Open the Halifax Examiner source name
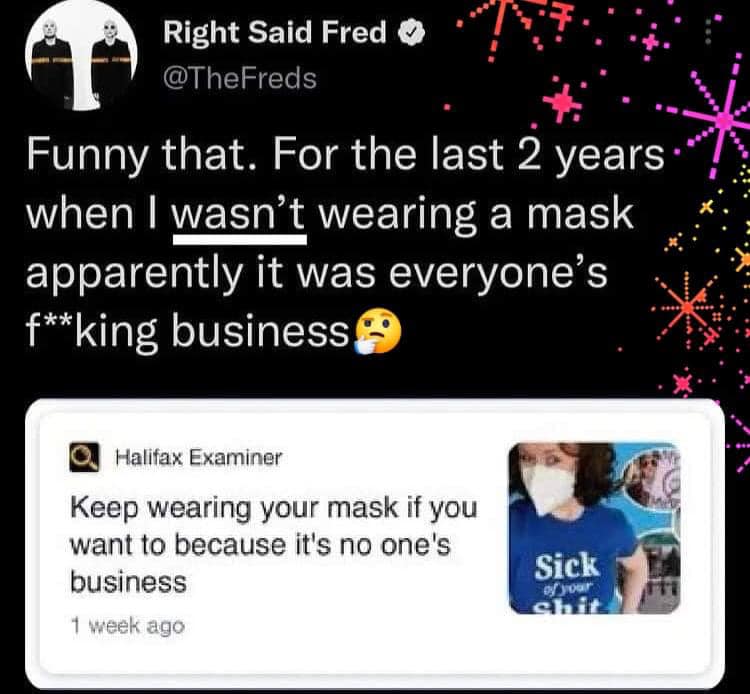This screenshot has width=750, height=694. coord(199,458)
